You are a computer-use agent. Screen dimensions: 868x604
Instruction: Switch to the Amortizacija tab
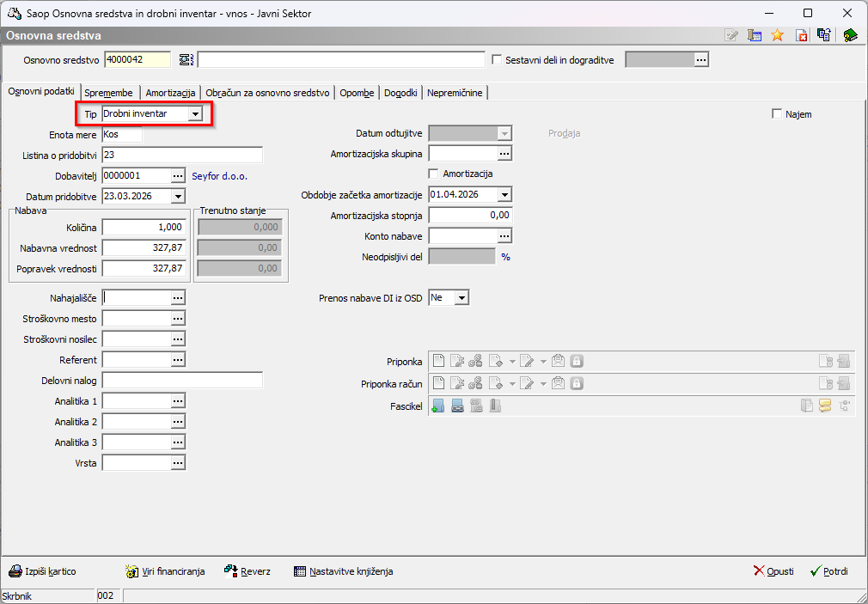pos(170,93)
